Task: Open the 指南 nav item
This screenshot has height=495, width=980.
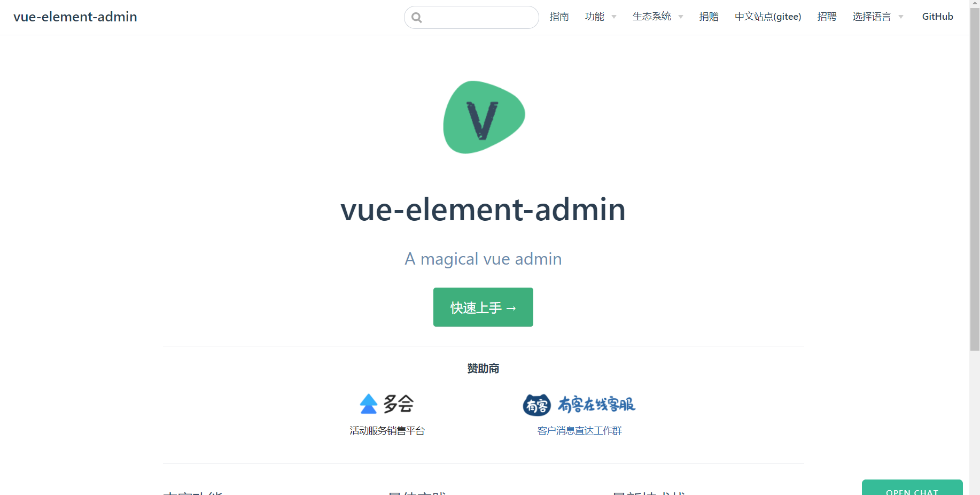Action: (x=559, y=17)
